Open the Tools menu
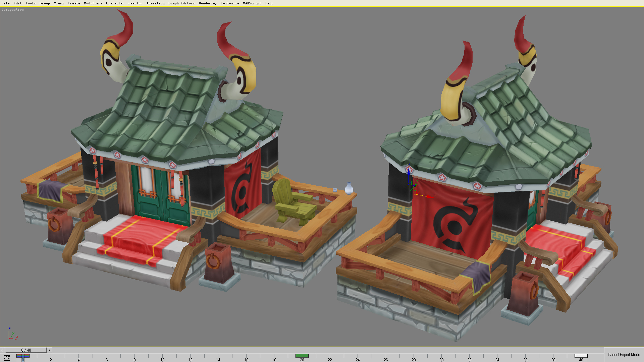Viewport: 644px width, 362px height. 31,3
